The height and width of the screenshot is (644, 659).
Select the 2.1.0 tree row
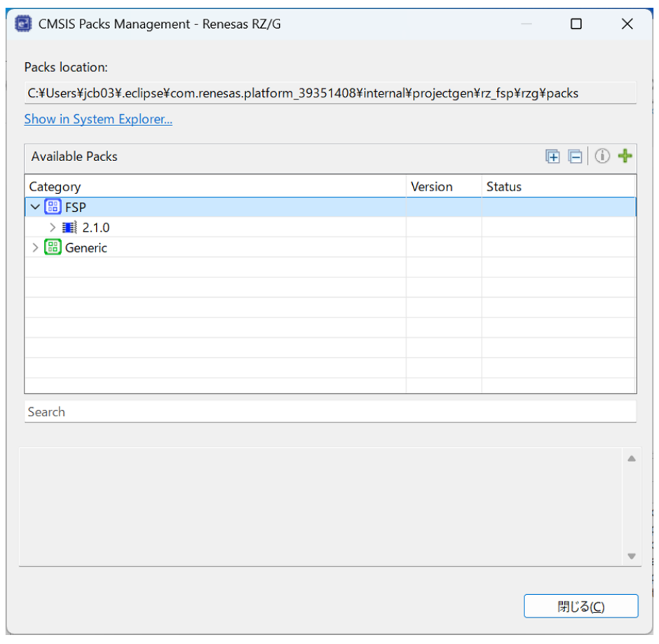[x=330, y=227]
